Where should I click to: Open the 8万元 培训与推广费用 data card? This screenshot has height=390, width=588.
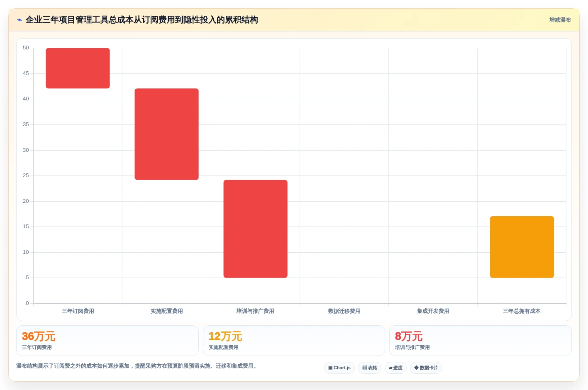pyautogui.click(x=481, y=341)
